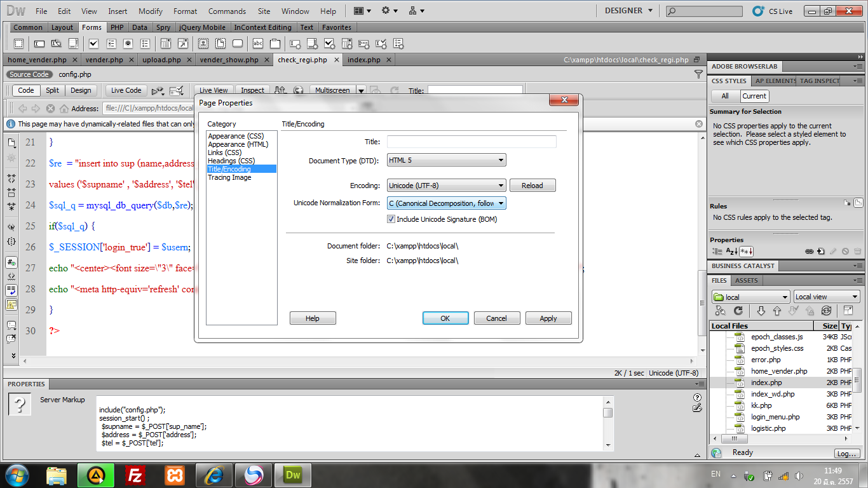This screenshot has width=868, height=488.
Task: Insert a form Button element
Action: tap(238, 44)
